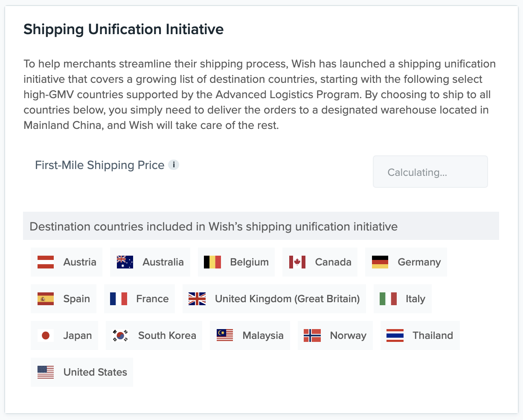523x420 pixels.
Task: Select the France country chip label
Action: [152, 299]
